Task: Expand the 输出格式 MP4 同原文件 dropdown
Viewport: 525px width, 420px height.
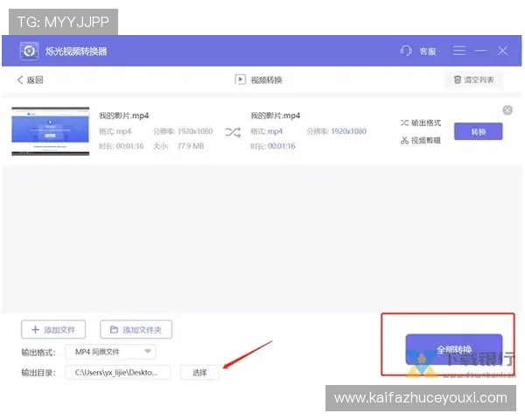Action: [x=110, y=352]
